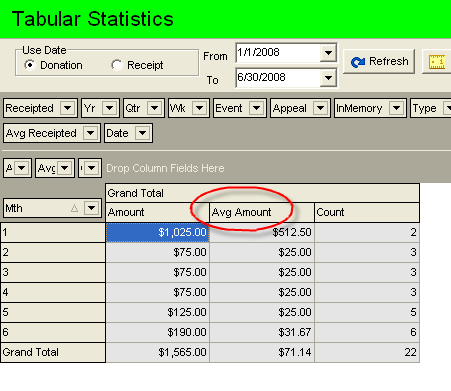
Task: Click the Refresh button
Action: (379, 62)
